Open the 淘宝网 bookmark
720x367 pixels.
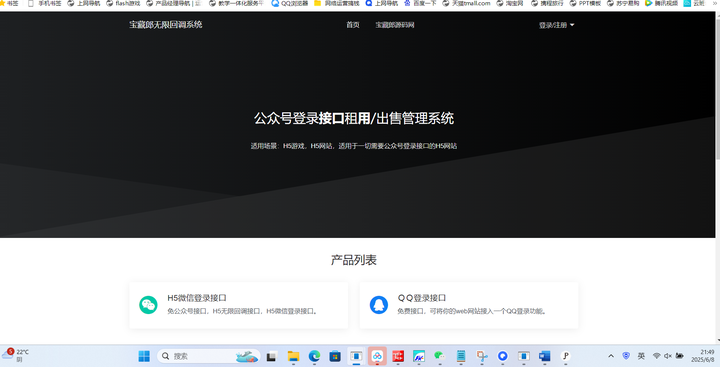coord(510,3)
